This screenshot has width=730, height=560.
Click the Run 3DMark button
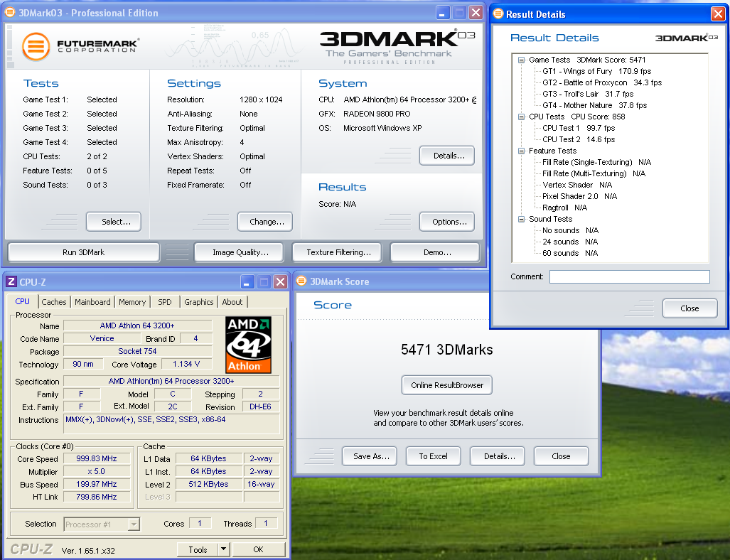[x=84, y=252]
